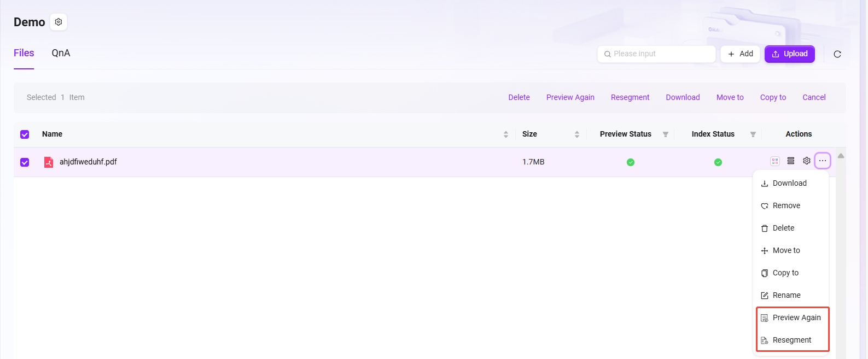Viewport: 868px width, 359px height.
Task: Click the three-dots more actions button
Action: (x=823, y=161)
